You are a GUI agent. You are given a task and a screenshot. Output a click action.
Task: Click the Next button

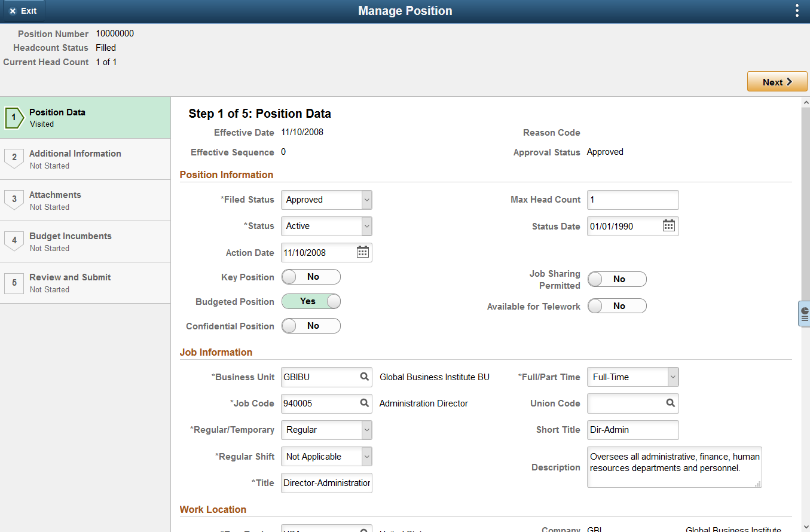pyautogui.click(x=777, y=82)
